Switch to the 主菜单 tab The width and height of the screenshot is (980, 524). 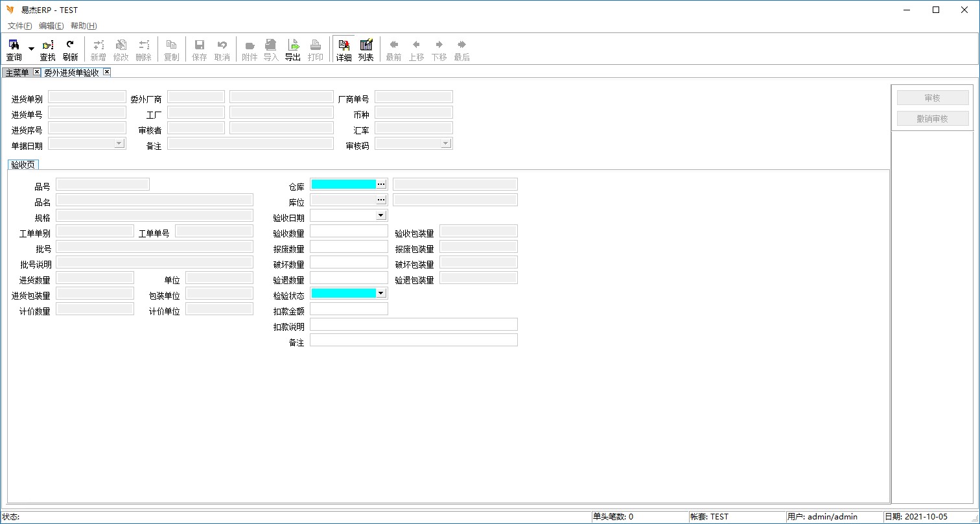pyautogui.click(x=17, y=73)
